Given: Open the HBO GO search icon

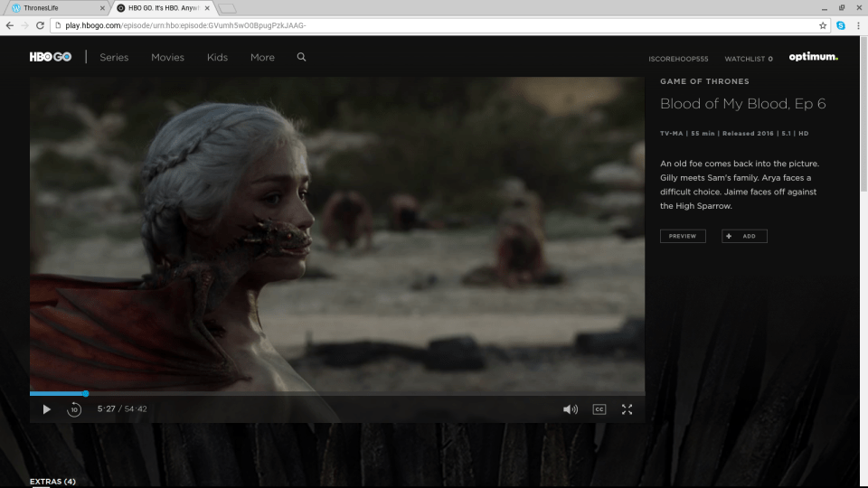Looking at the screenshot, I should [x=301, y=57].
